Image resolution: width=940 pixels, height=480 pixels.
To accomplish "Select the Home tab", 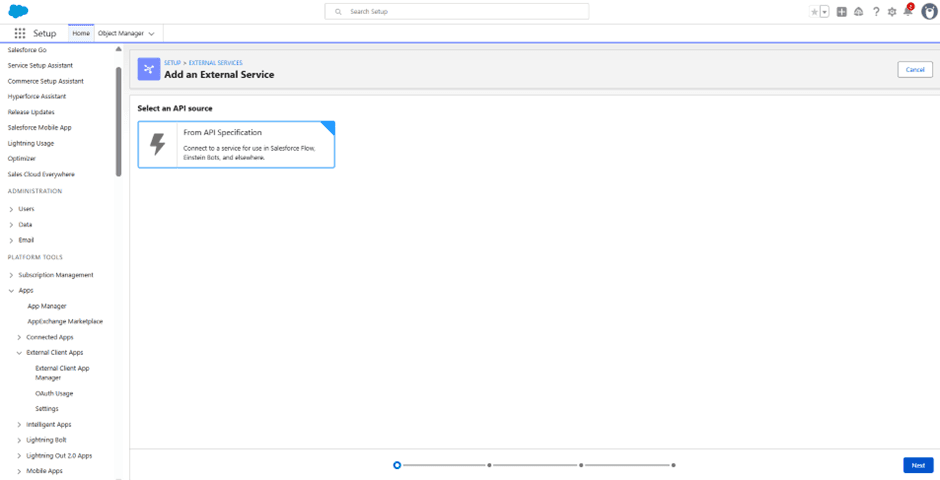I will click(81, 34).
